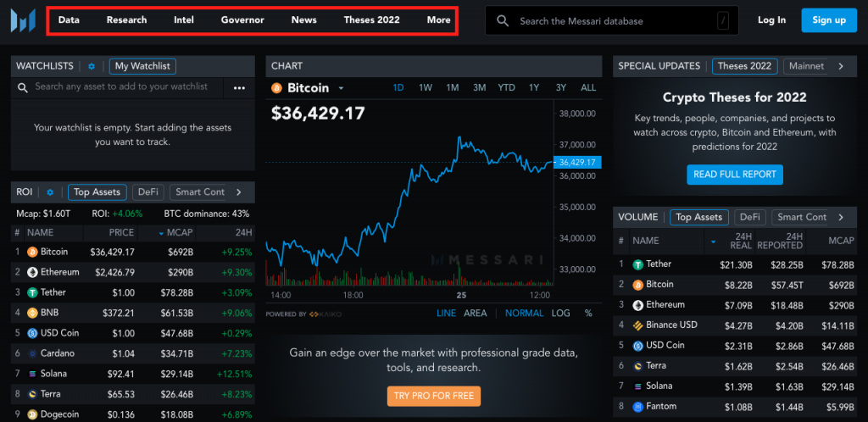
Task: Click the Tether icon in Volume table
Action: (x=637, y=264)
